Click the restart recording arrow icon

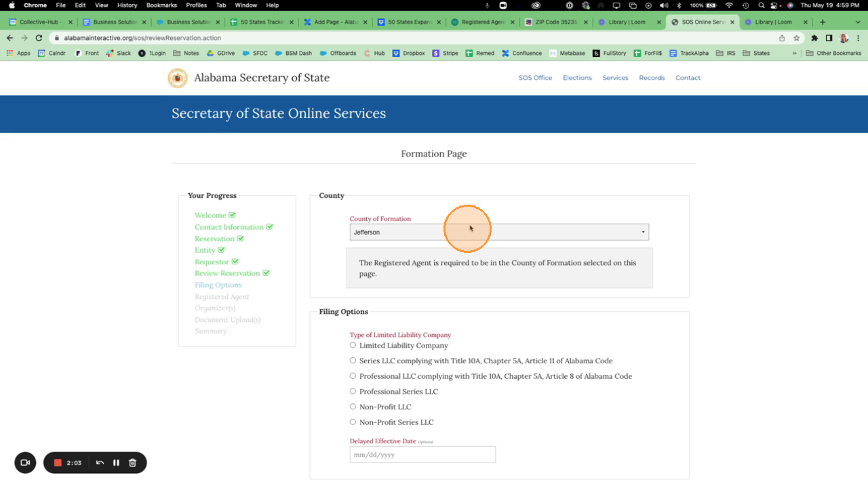(x=100, y=463)
